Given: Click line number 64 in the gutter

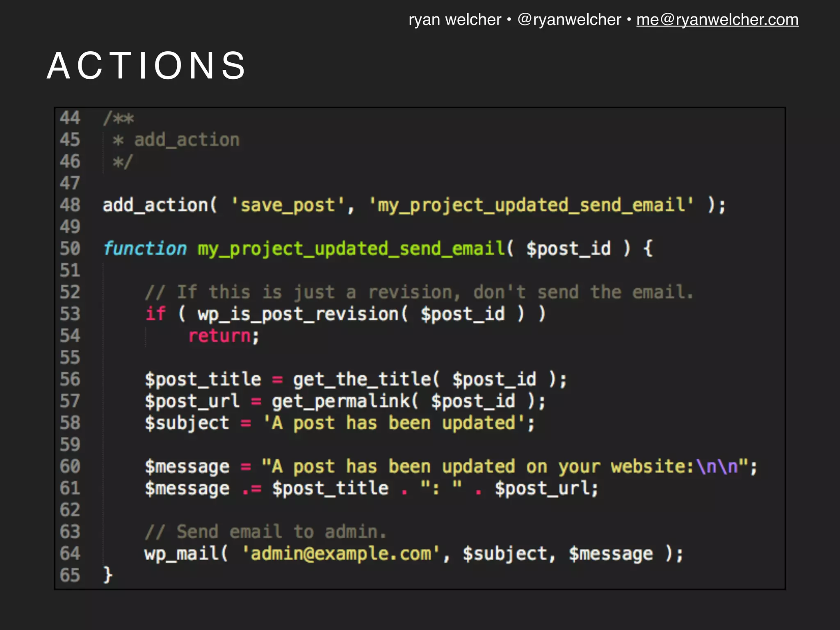Looking at the screenshot, I should coord(70,554).
